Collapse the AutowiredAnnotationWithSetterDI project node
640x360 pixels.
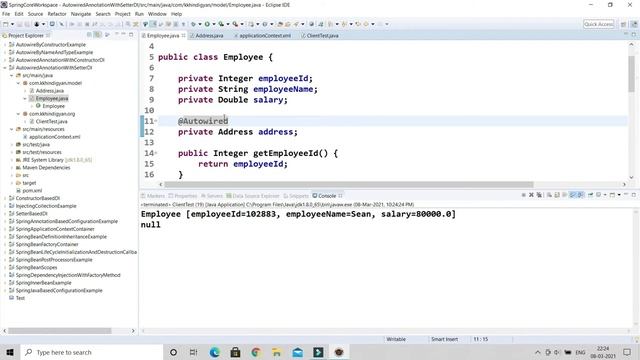[5, 68]
